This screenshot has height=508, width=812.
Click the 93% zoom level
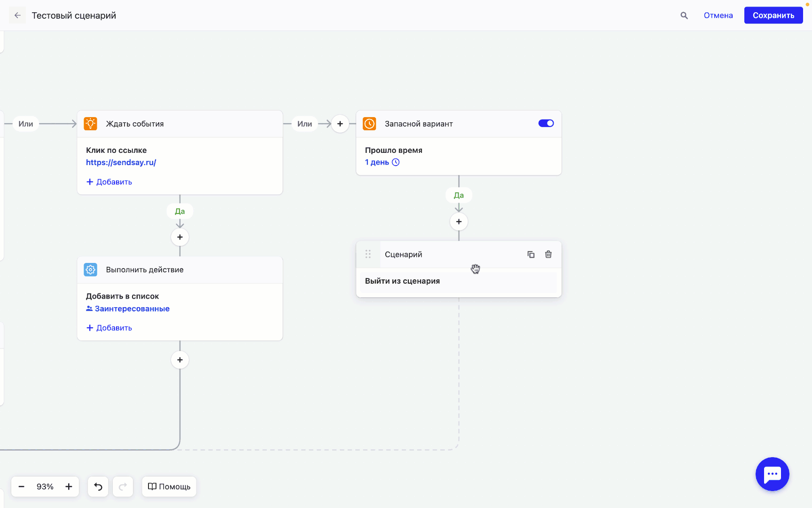(45, 486)
